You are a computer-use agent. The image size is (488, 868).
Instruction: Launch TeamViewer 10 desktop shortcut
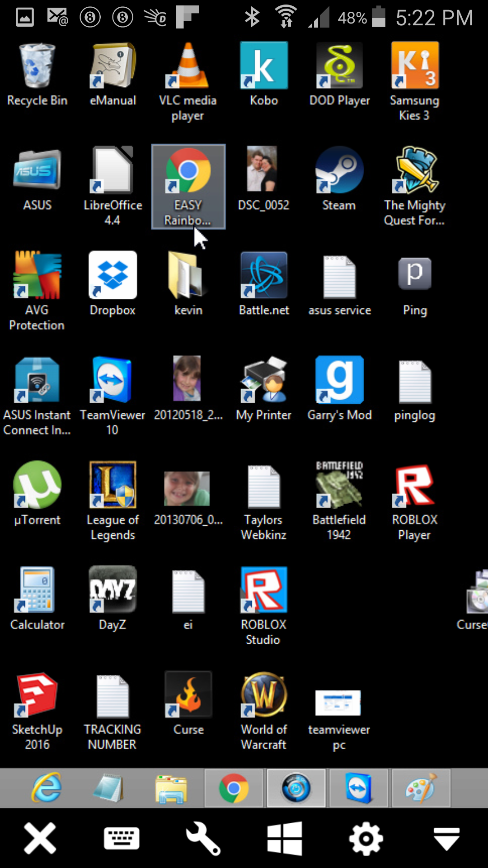(113, 397)
